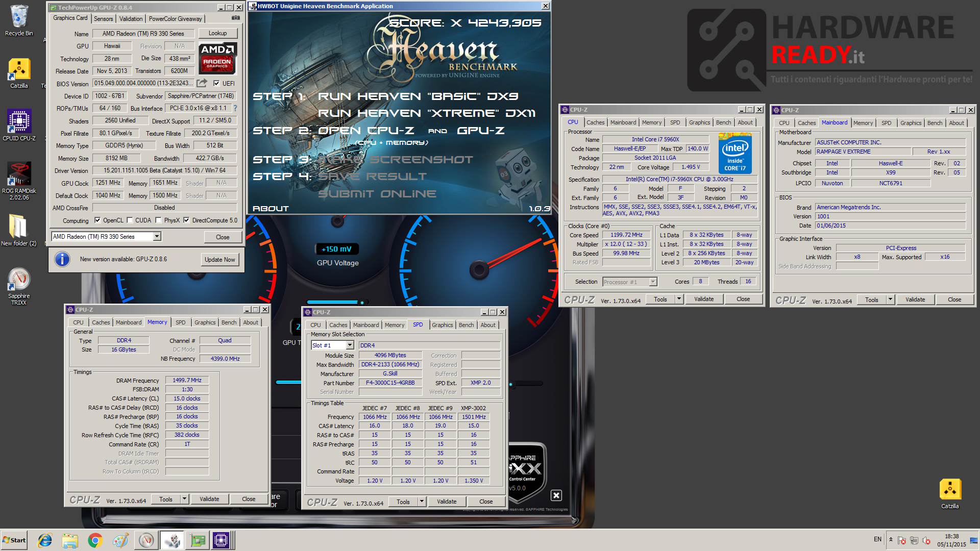Click the EN language indicator in taskbar
Image resolution: width=980 pixels, height=551 pixels.
[877, 539]
